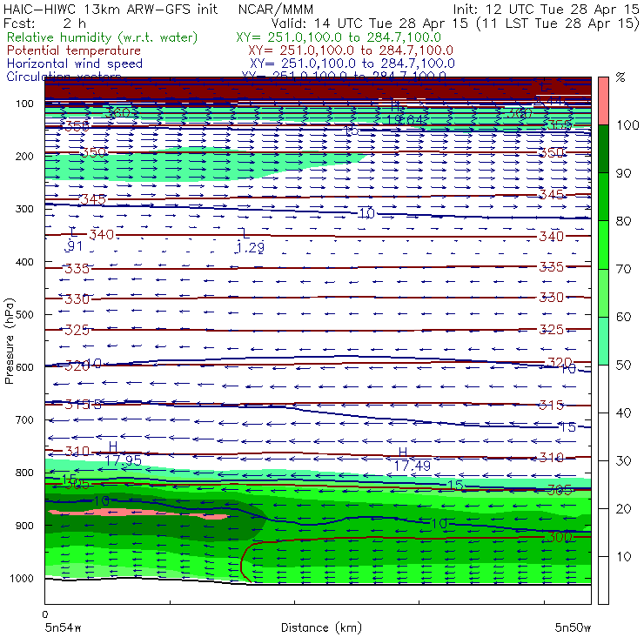Click the 'HAIC-HIWC 13km ARW-GFS init' title

click(x=111, y=9)
